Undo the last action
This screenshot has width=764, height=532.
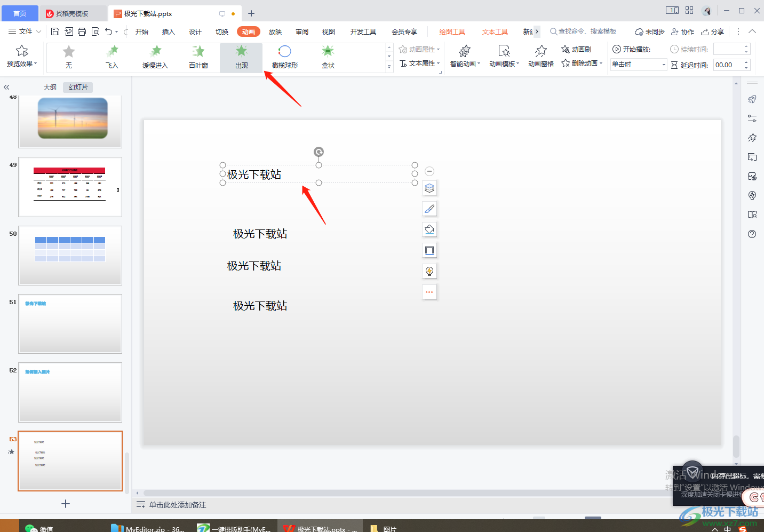pos(109,31)
